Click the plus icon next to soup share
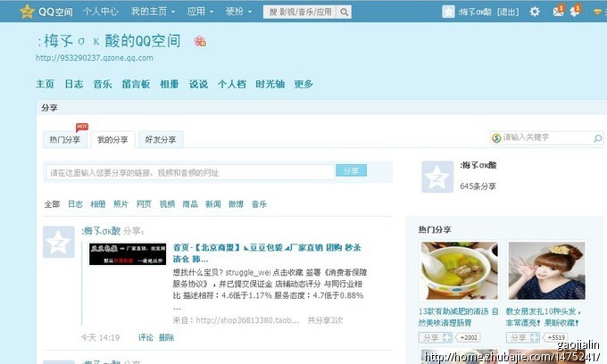 446,338
